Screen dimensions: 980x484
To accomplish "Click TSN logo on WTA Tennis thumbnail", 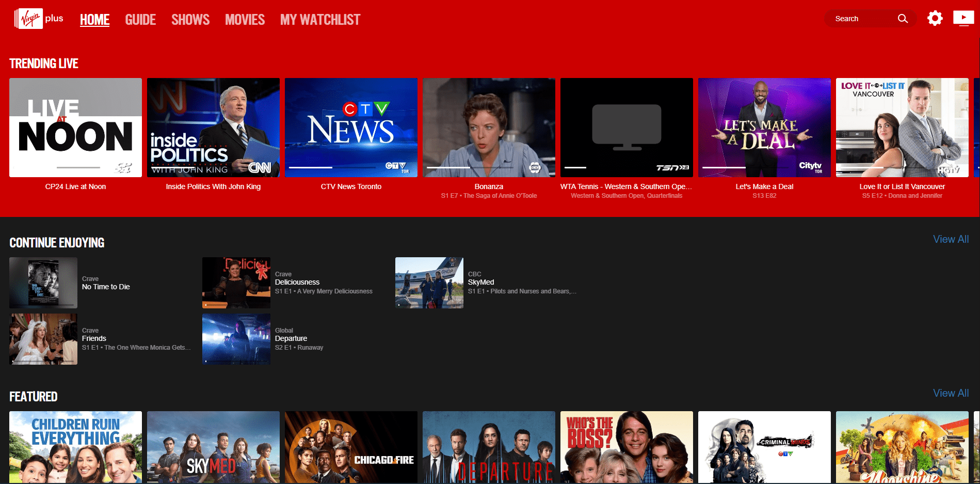I will [x=672, y=167].
